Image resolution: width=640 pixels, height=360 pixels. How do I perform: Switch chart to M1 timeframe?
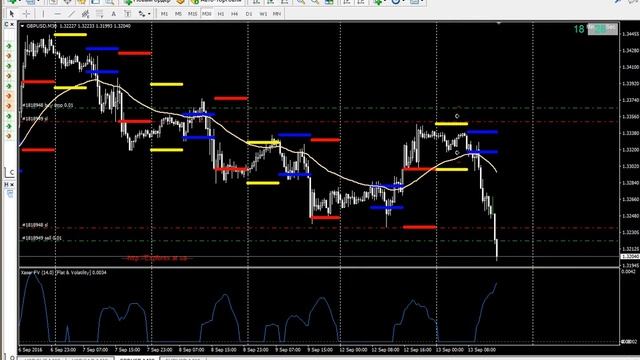(x=164, y=14)
